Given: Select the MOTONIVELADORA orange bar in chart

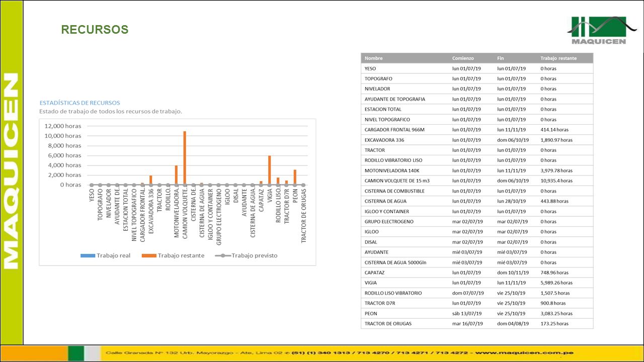Looking at the screenshot, I should click(176, 175).
